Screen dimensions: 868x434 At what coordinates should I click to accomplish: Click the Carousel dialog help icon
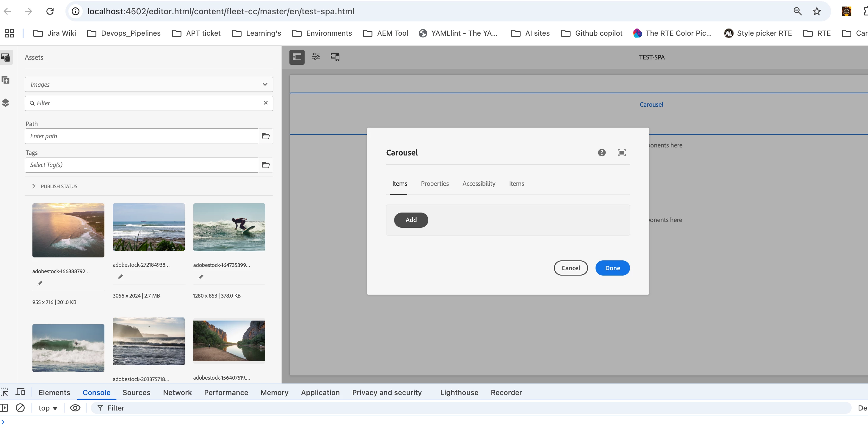(x=601, y=152)
